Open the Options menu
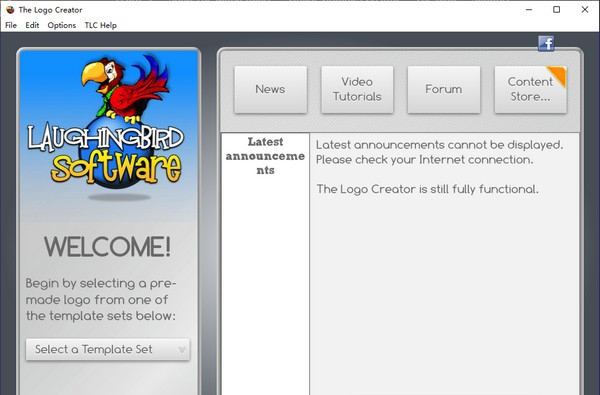The width and height of the screenshot is (600, 395). [x=62, y=25]
